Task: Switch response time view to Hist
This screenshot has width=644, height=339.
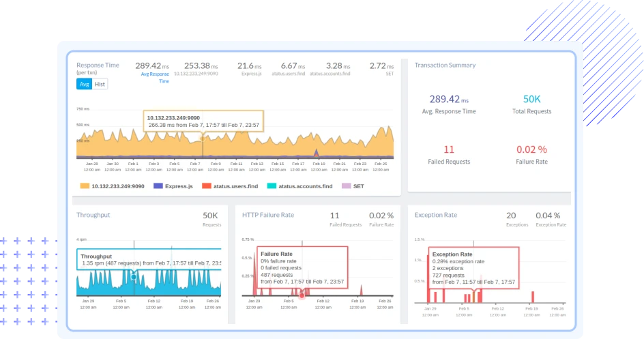Action: tap(100, 84)
